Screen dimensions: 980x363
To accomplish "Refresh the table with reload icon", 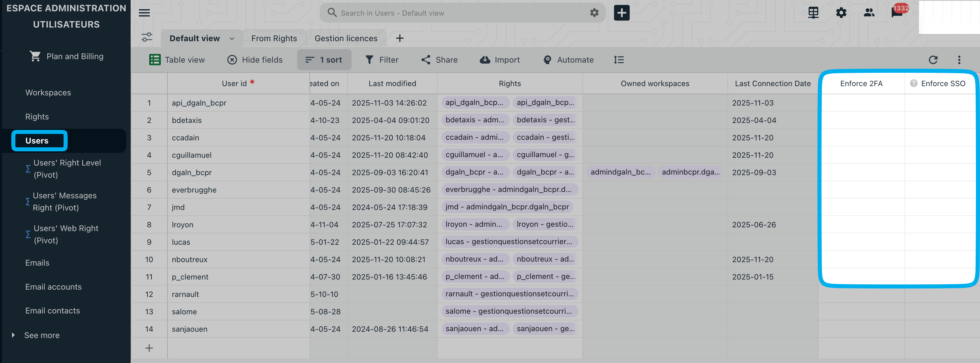I will [933, 60].
